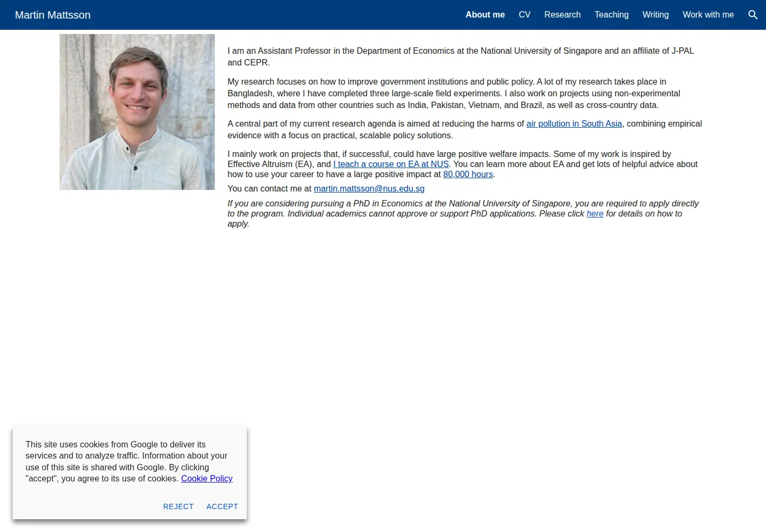Open the 'here' PhD application link
Image resolution: width=766 pixels, height=532 pixels.
tap(595, 214)
